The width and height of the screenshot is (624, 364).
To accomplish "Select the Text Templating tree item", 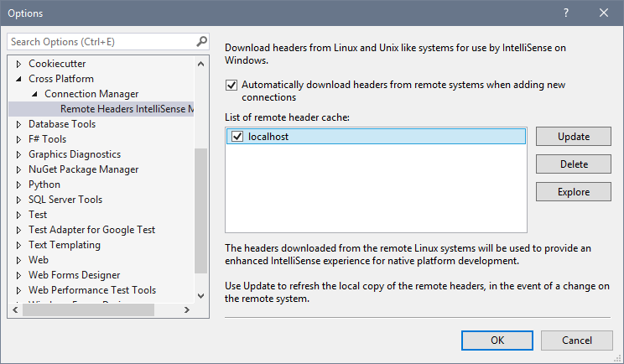I will (x=65, y=245).
